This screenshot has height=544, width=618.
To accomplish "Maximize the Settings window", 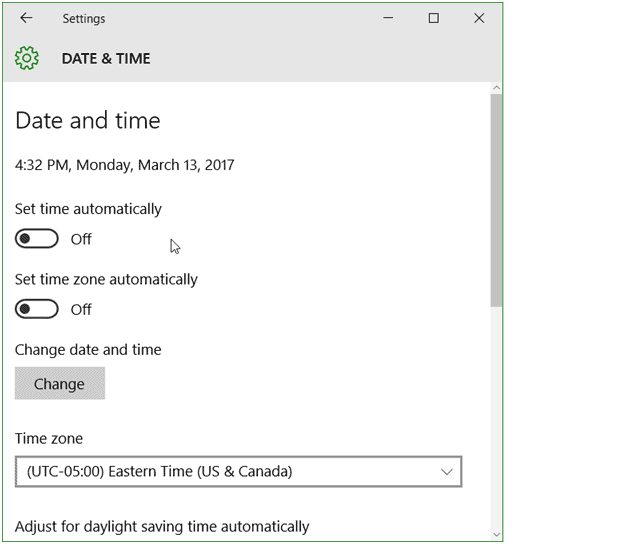I will (434, 18).
